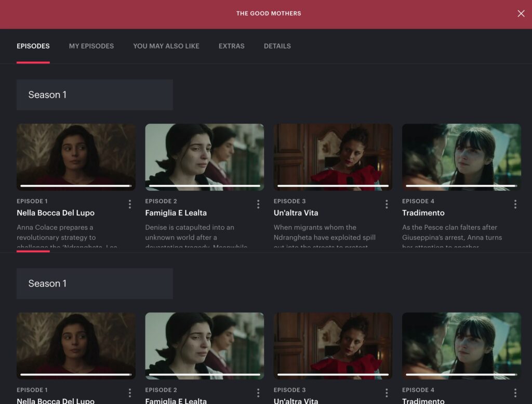Click Episode 3 progress bar in top row

[333, 186]
